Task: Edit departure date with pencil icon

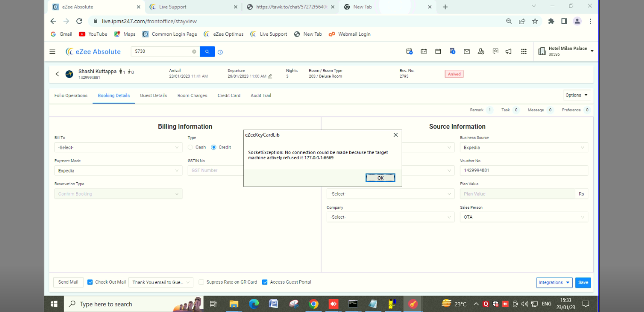Action: [x=270, y=76]
